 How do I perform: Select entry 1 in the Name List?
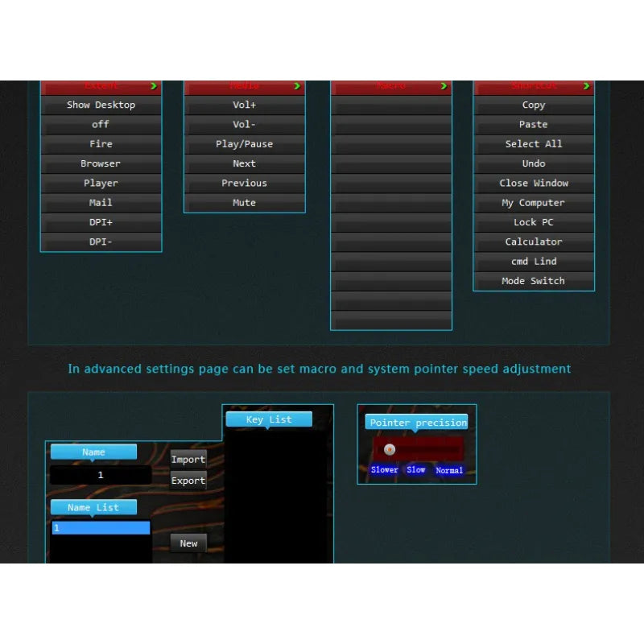tap(101, 528)
